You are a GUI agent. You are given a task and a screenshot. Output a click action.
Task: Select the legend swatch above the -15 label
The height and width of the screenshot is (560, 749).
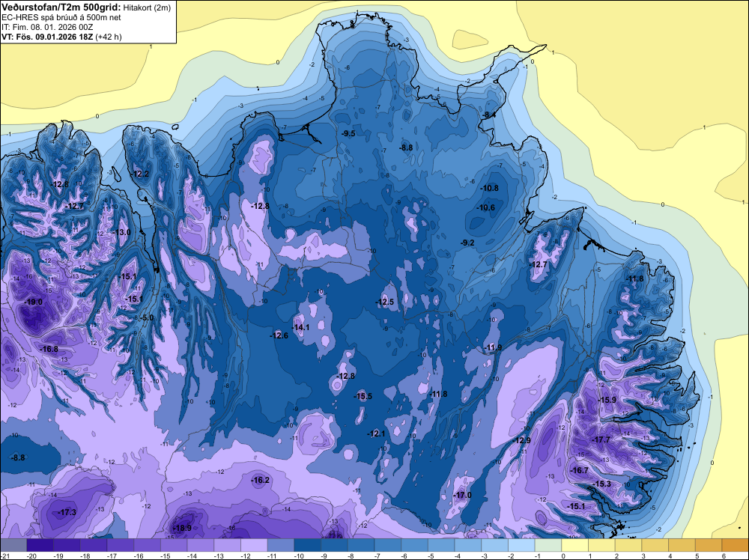(174, 545)
